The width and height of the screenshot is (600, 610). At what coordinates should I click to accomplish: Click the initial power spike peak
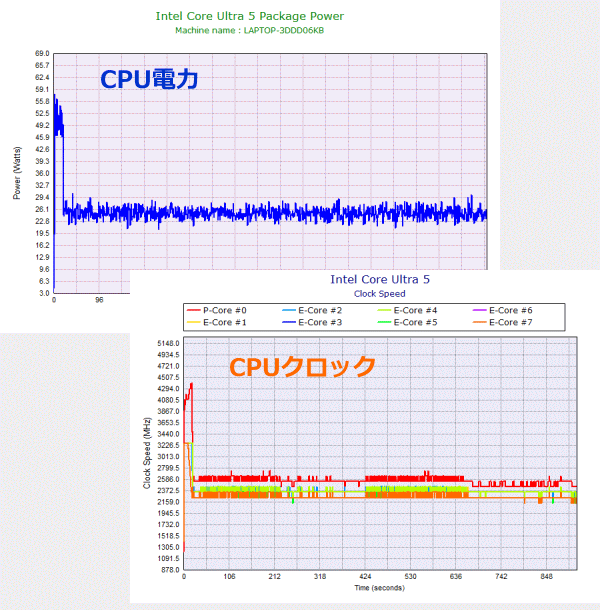pyautogui.click(x=54, y=95)
